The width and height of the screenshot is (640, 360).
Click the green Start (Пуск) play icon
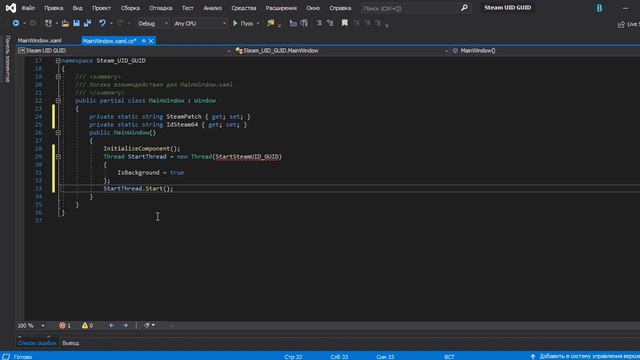tap(235, 23)
